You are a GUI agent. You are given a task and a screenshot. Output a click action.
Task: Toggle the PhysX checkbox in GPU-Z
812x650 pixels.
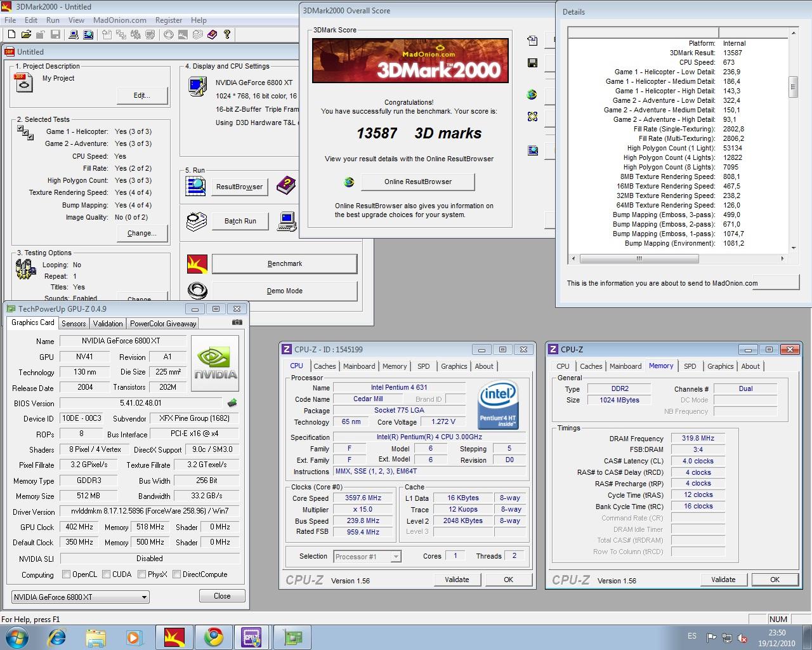pyautogui.click(x=141, y=574)
